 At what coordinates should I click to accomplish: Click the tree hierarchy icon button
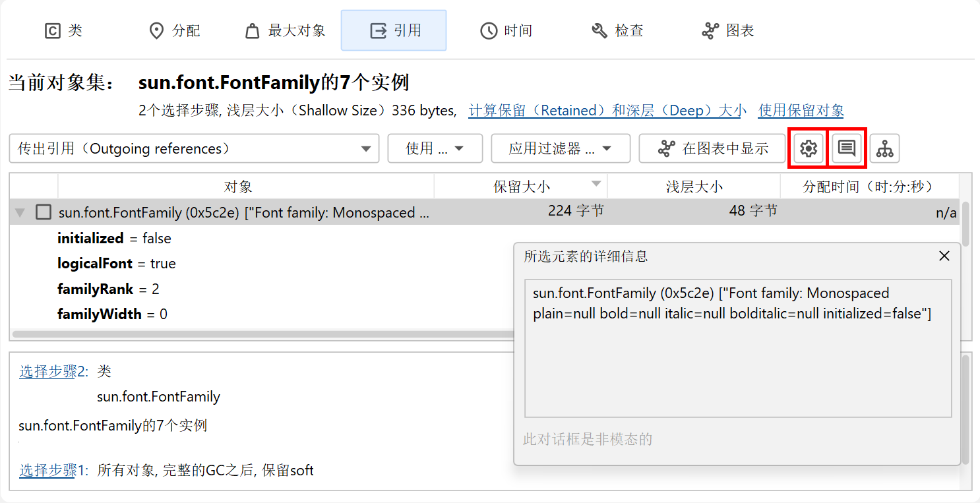tap(884, 149)
